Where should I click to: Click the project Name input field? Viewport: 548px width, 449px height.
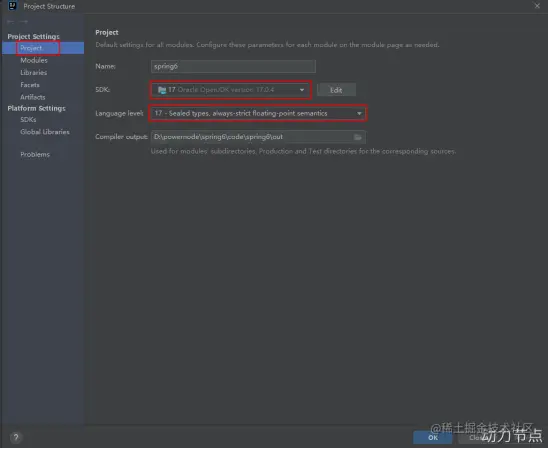click(233, 66)
